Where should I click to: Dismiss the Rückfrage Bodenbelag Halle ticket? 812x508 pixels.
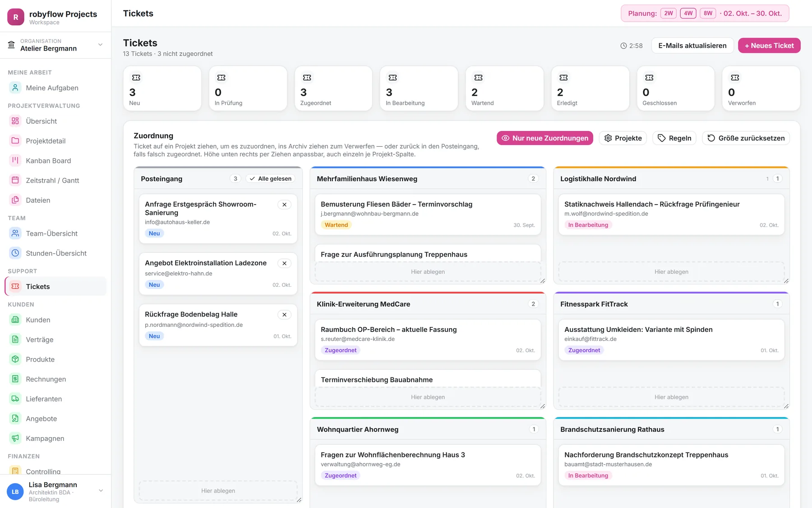tap(285, 315)
